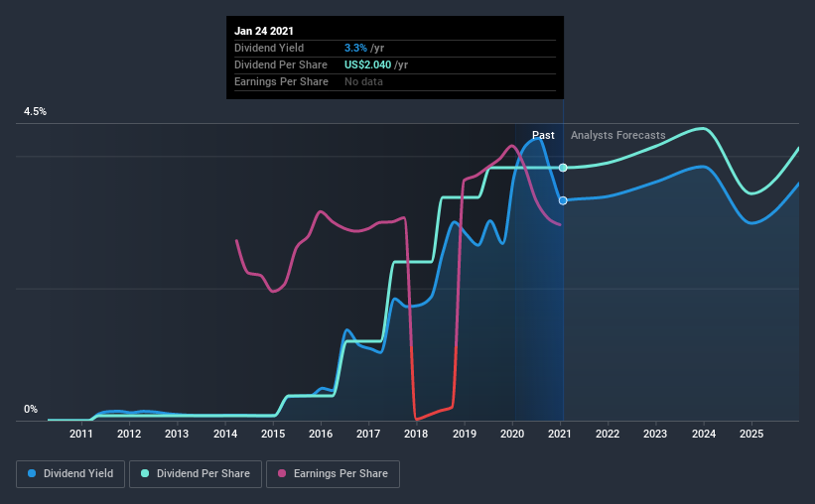Click the '4.5%' y-axis label
This screenshot has width=815, height=504.
coord(35,112)
